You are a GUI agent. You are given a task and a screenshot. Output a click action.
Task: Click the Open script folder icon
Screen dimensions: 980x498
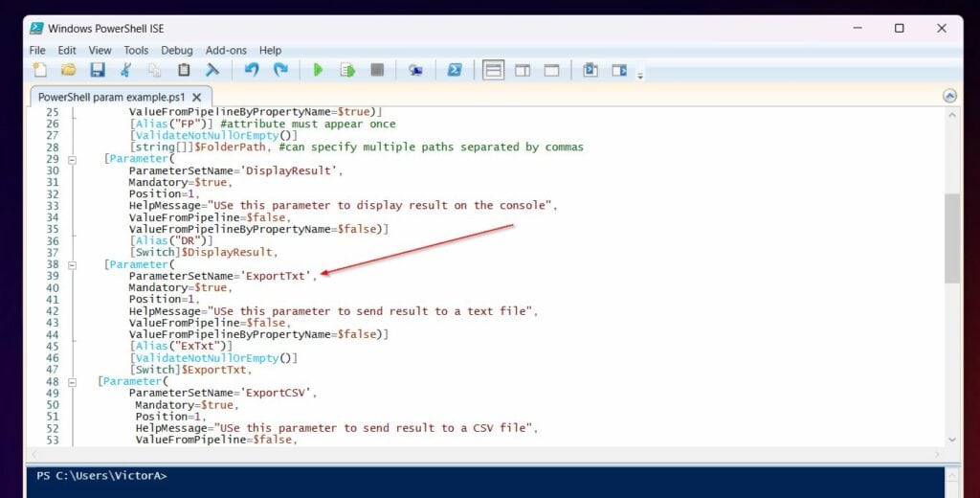point(68,70)
